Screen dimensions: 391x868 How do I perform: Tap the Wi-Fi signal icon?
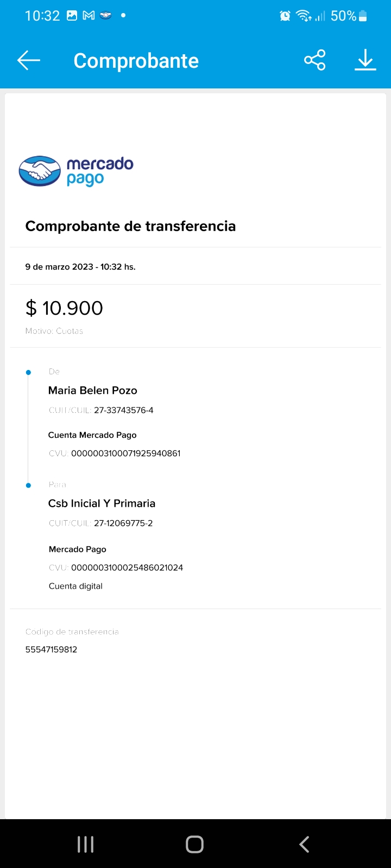(x=303, y=16)
